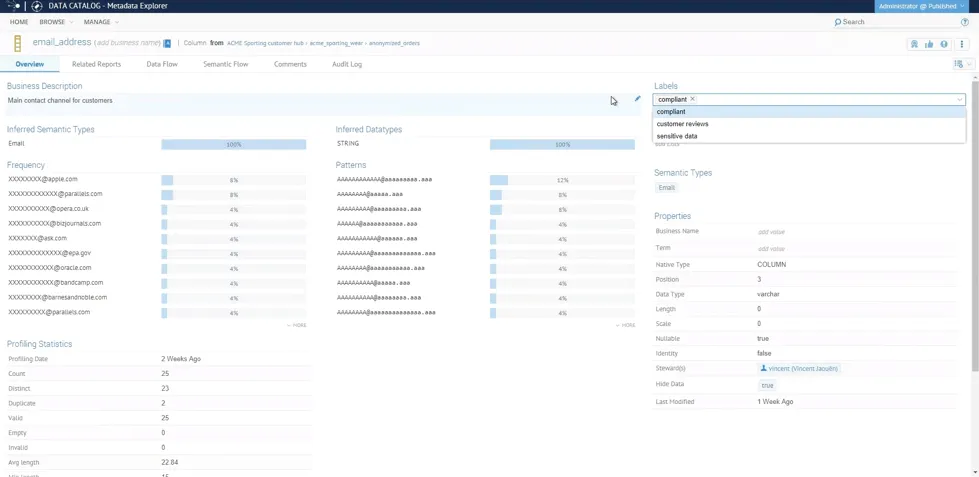Screen dimensions: 979x477
Task: Click the 12% pattern frequency bar
Action: pos(562,180)
